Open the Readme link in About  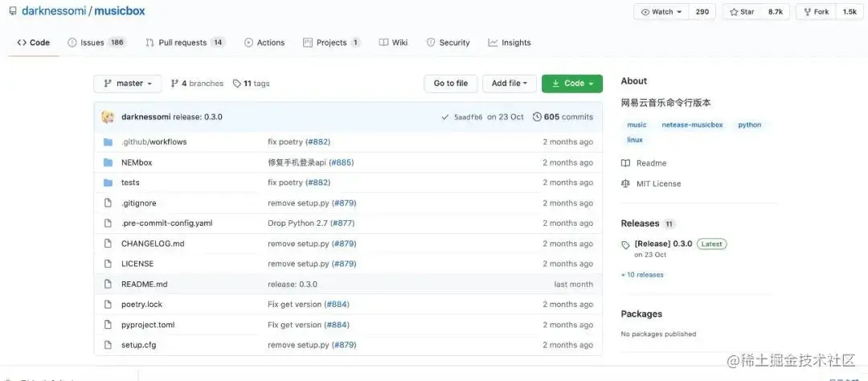pyautogui.click(x=644, y=163)
